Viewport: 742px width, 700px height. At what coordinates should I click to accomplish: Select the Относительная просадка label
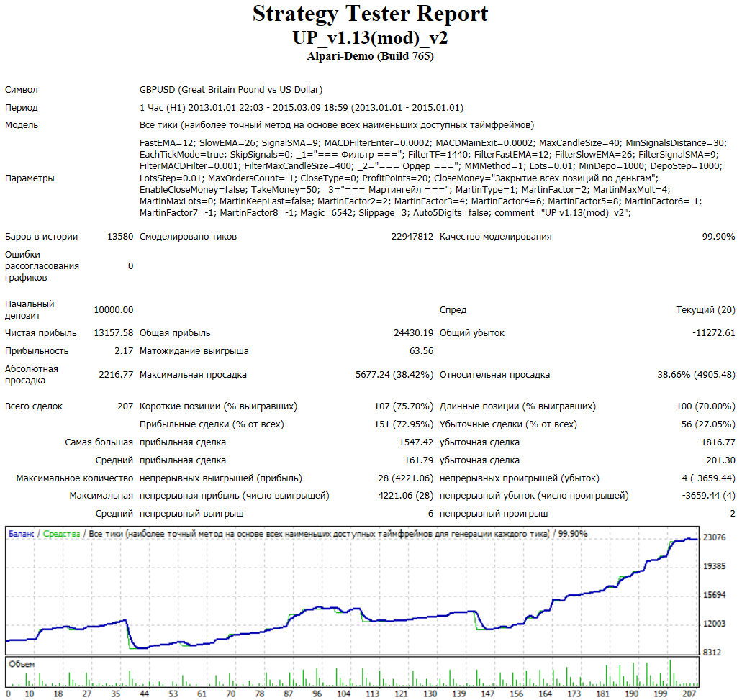click(x=494, y=375)
